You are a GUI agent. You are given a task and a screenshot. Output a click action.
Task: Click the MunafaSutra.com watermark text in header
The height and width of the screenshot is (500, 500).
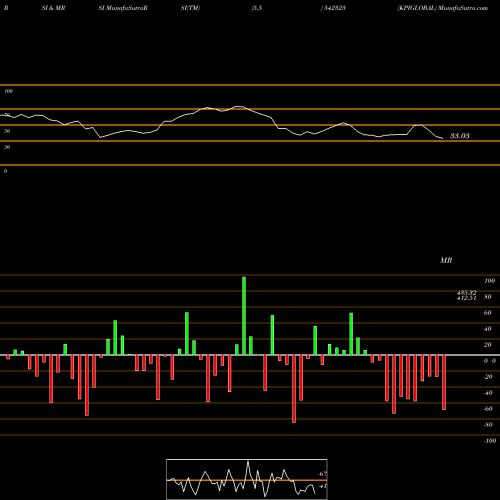(463, 8)
